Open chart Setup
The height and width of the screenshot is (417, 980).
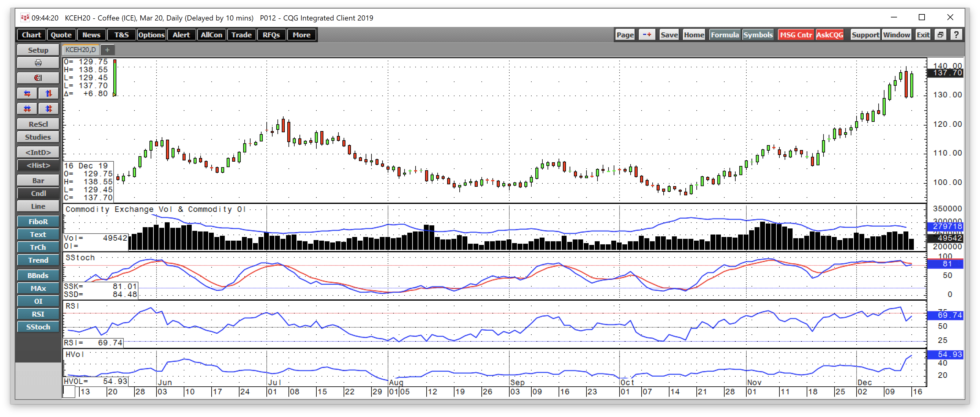coord(38,50)
